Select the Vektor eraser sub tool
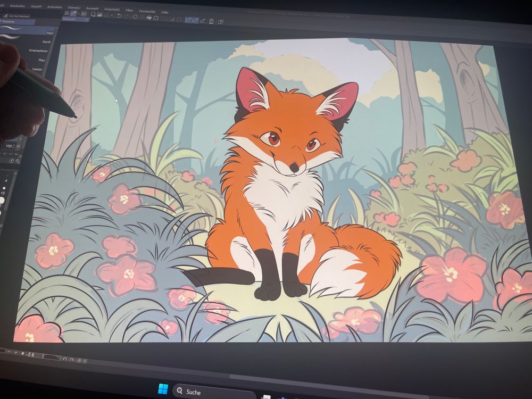 (37, 69)
